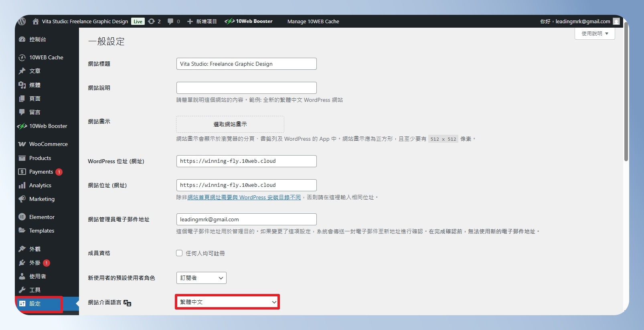Click the 網站位址 URL field

tap(246, 185)
